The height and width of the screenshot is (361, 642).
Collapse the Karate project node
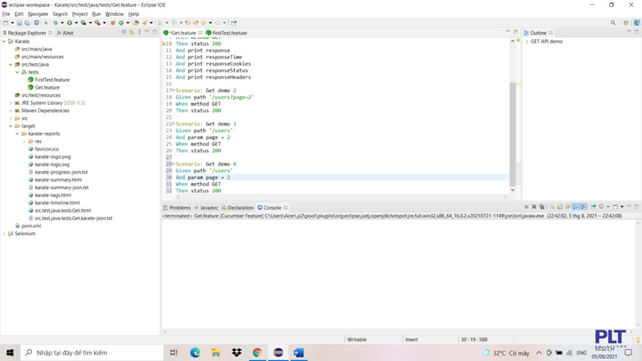pos(4,41)
